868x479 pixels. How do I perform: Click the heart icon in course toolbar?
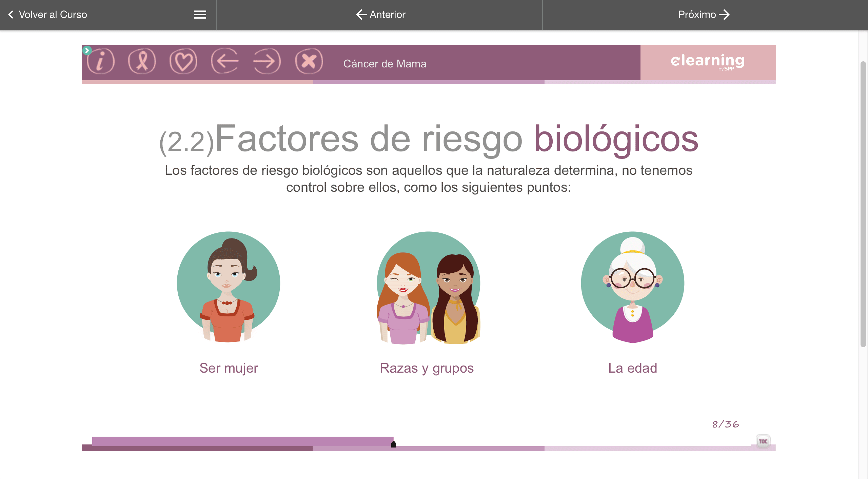click(183, 61)
